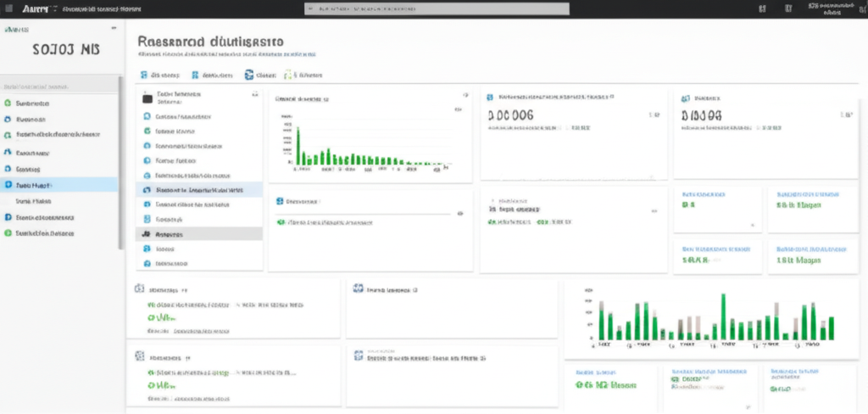Click the black folder icon atop the inner menu list
This screenshot has width=868, height=414.
[147, 98]
